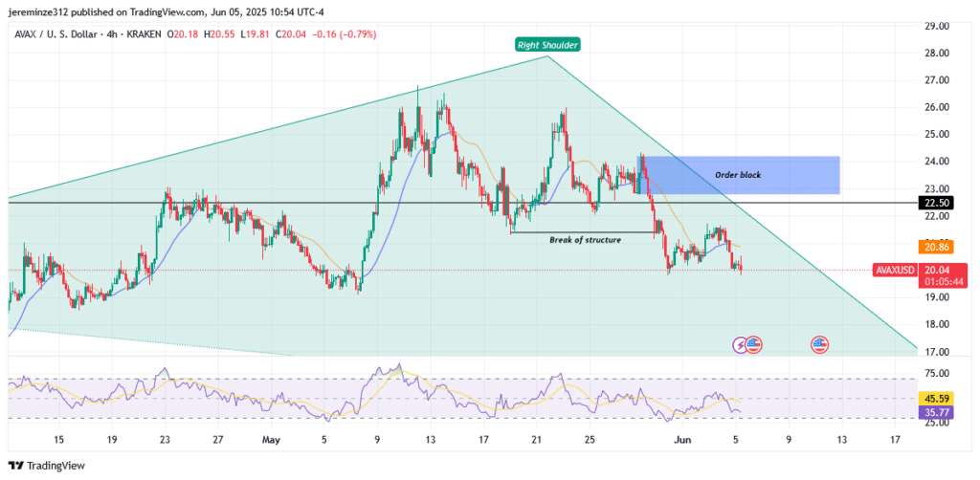Click the yellow 45.59 RSI average tag
This screenshot has height=480, width=980.
(935, 398)
